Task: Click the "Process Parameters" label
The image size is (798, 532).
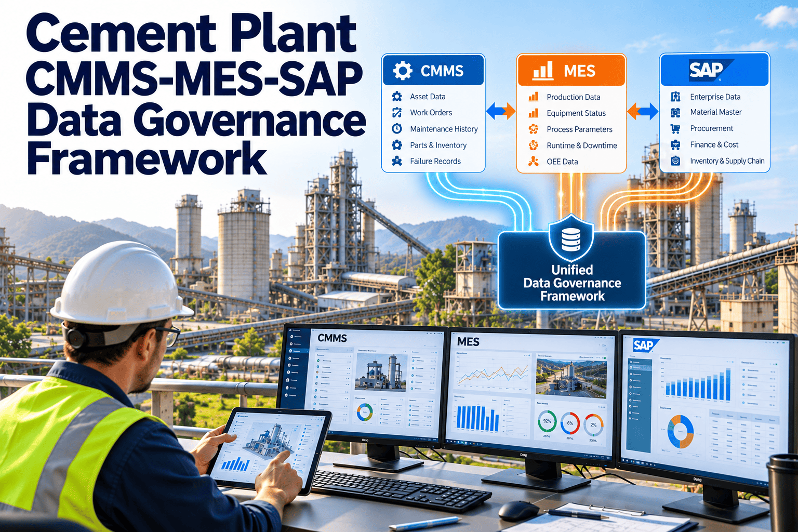Action: pos(580,129)
